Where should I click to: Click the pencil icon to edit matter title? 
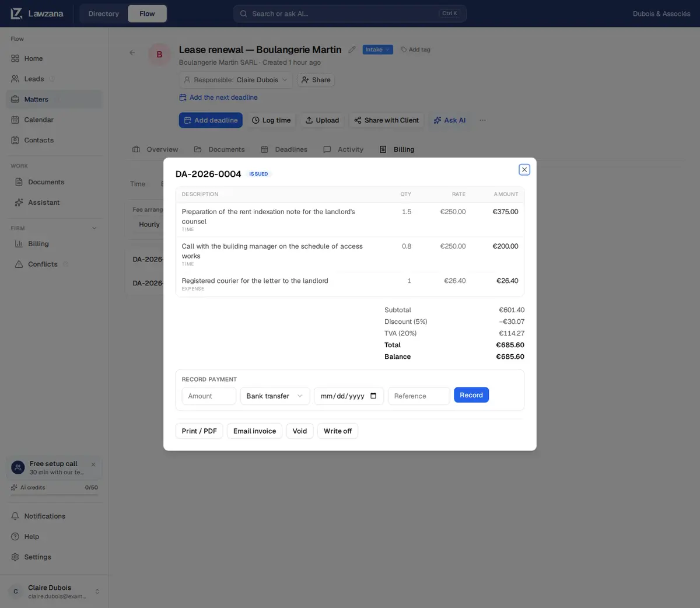352,50
